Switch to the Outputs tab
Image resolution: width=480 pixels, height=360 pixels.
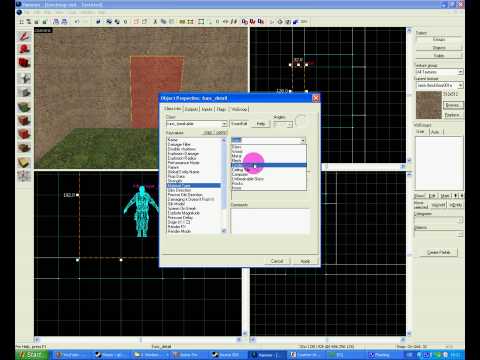[191, 109]
